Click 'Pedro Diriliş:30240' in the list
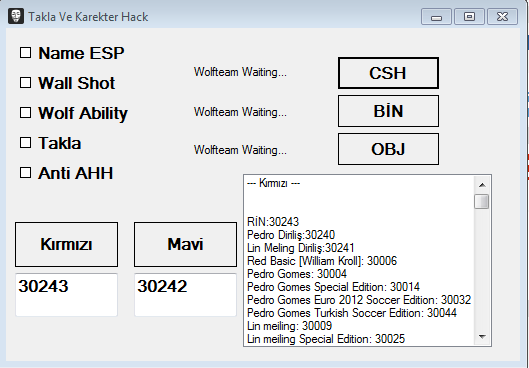This screenshot has height=368, width=529. point(291,235)
